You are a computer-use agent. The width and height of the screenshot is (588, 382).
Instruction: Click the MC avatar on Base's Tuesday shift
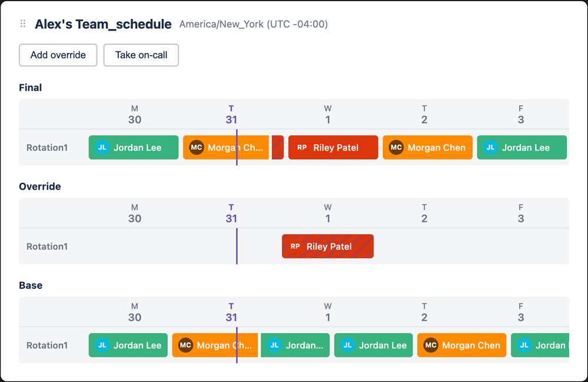[x=185, y=346]
